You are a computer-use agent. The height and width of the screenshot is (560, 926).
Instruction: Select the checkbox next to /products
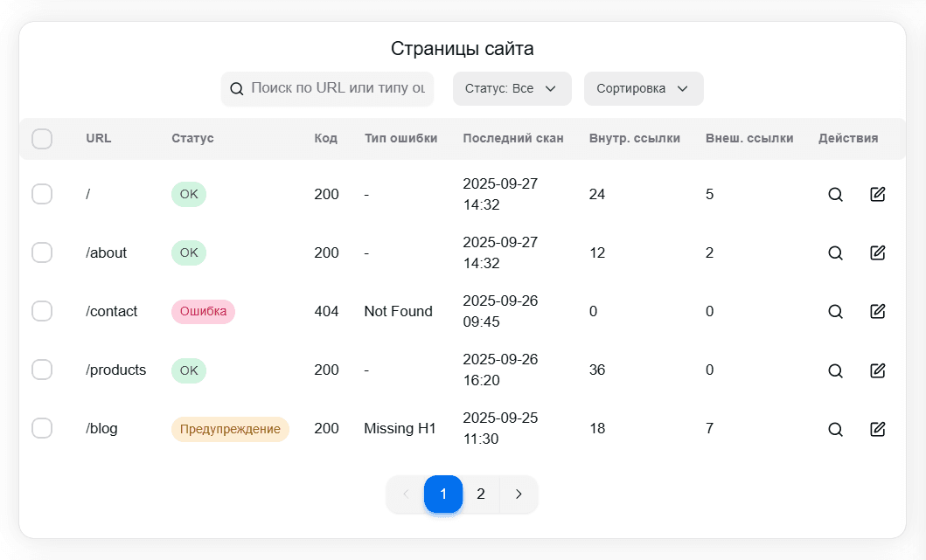(x=41, y=370)
